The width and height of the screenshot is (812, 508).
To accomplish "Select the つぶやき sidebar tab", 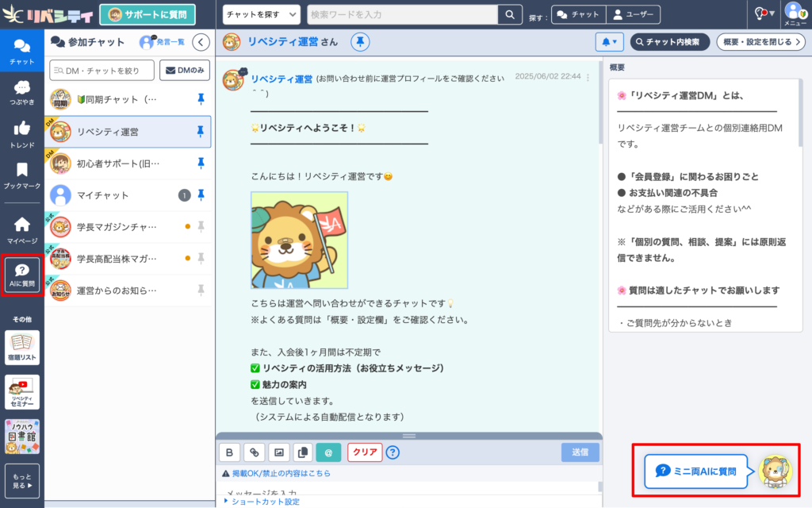I will tap(22, 92).
